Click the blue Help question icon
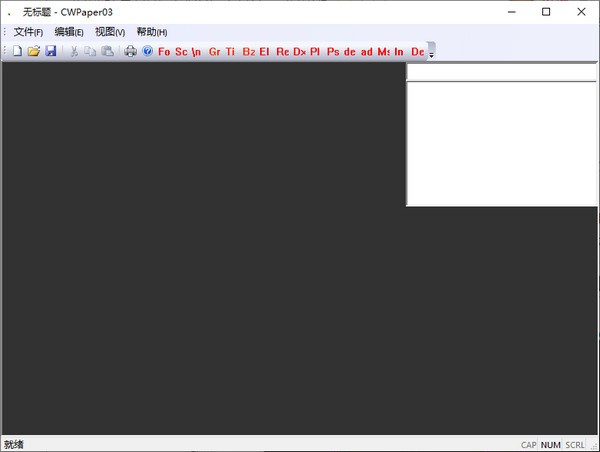This screenshot has height=452, width=600. (147, 51)
